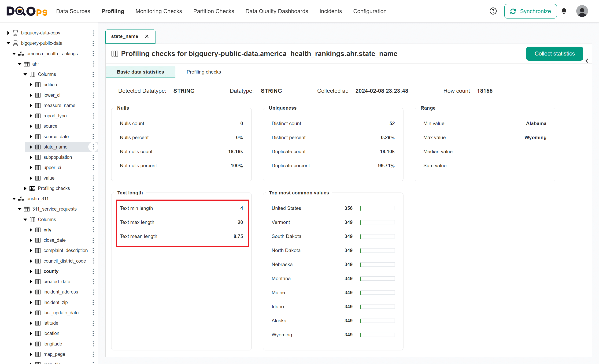The height and width of the screenshot is (364, 599).
Task: Collapse the america_health_rankings schema
Action: [x=14, y=53]
